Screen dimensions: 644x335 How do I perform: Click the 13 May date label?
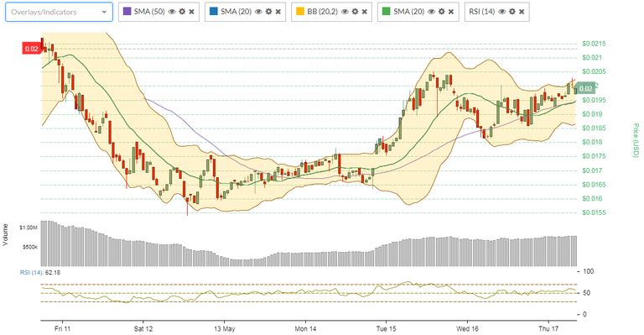(224, 329)
